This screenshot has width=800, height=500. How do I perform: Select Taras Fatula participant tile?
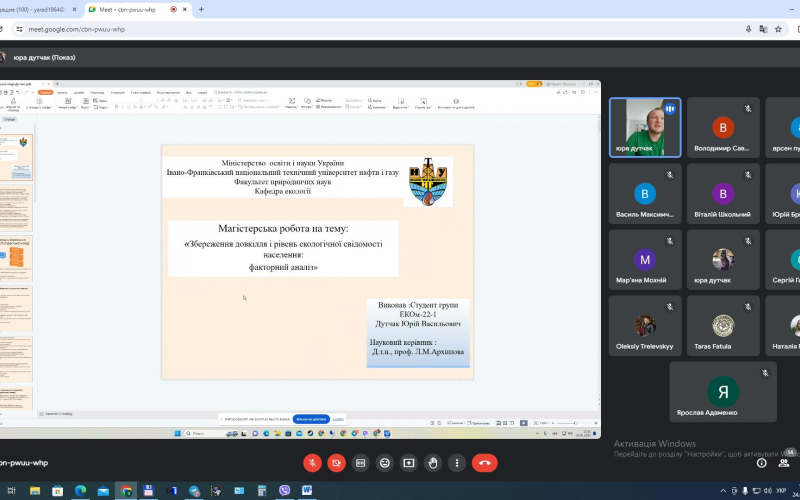point(723,326)
